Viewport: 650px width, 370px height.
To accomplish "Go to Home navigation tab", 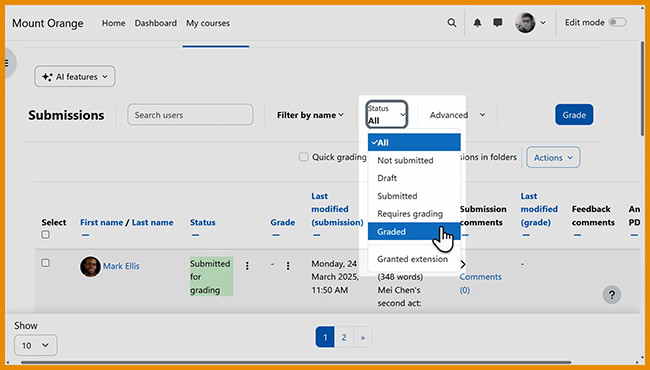I will point(114,23).
